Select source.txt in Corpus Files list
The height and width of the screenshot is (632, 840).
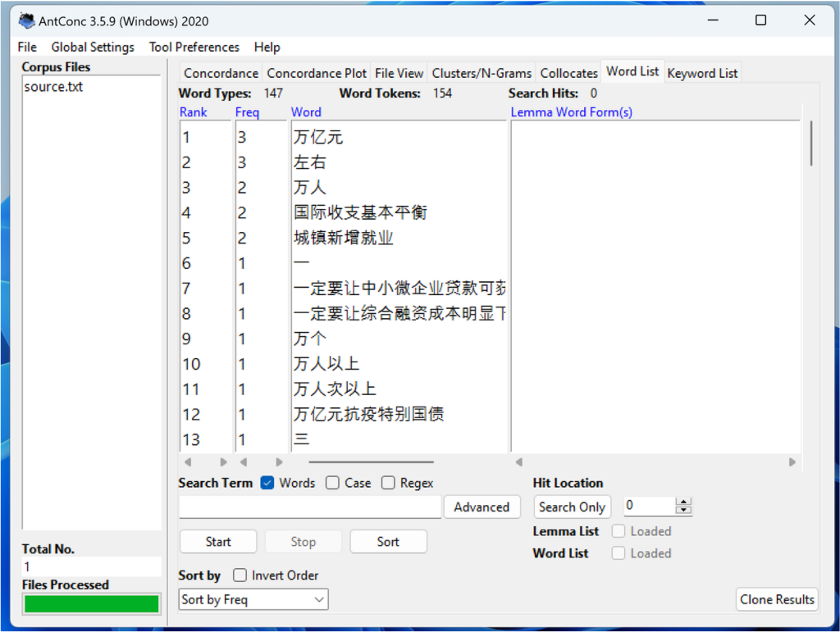point(53,87)
